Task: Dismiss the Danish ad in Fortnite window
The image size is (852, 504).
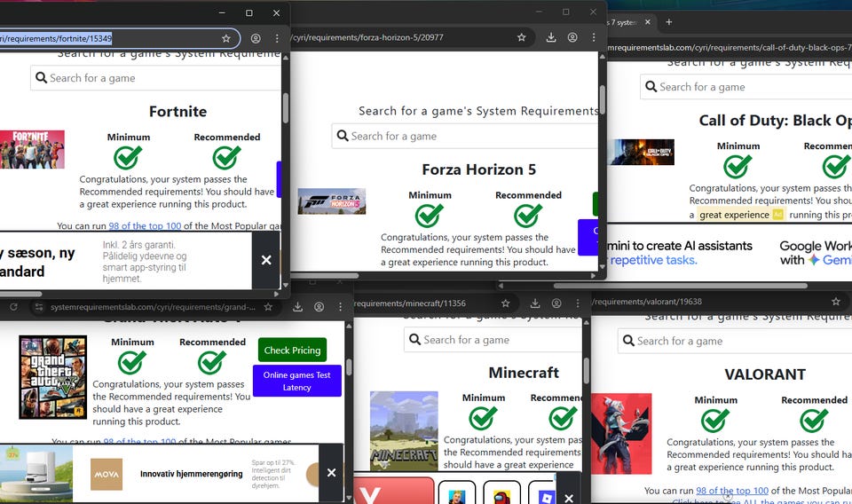Action: [265, 260]
